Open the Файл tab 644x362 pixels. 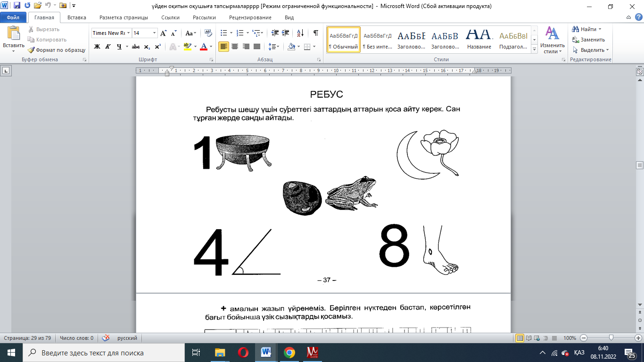(13, 17)
